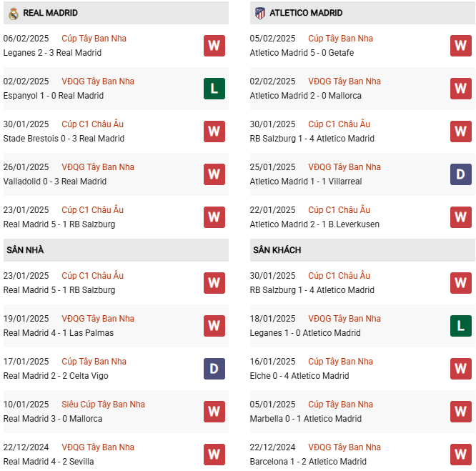Click W badge for Leganes 2-3 Real Madrid
This screenshot has width=476, height=471.
coord(214,46)
